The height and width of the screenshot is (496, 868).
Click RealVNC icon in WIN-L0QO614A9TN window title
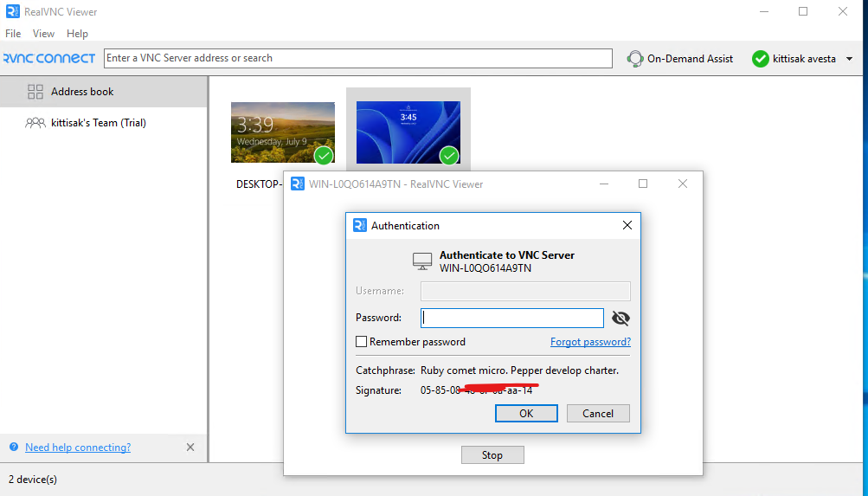(298, 184)
